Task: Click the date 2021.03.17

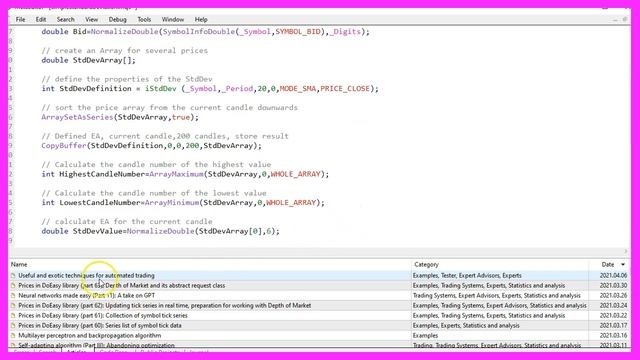Action: pyautogui.click(x=613, y=325)
